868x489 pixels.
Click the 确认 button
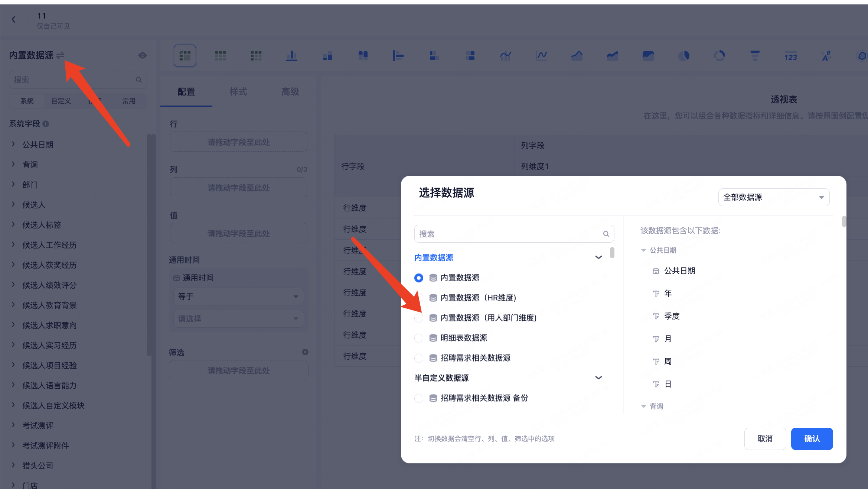tap(812, 439)
